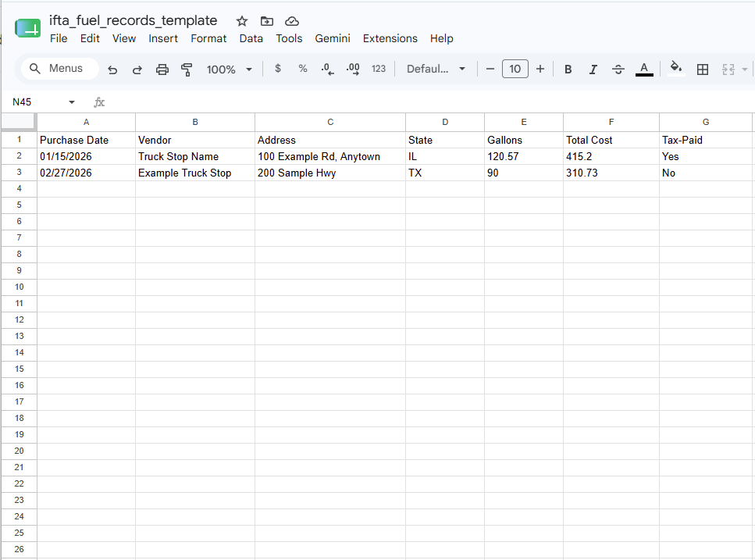Click the select-all corner button
Viewport: 755px width, 560px height.
point(19,122)
